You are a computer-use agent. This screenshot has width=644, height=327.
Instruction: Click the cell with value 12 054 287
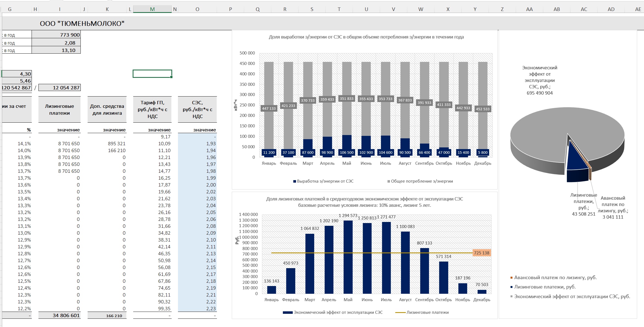click(x=60, y=88)
